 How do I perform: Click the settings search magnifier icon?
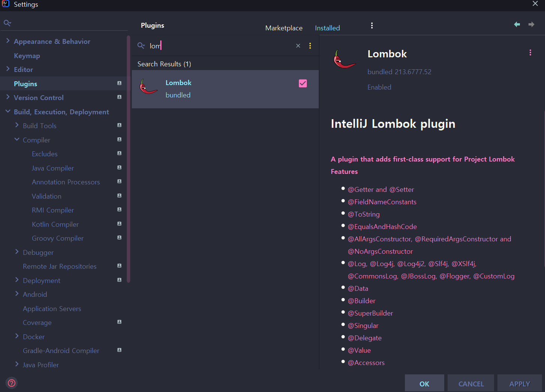7,23
